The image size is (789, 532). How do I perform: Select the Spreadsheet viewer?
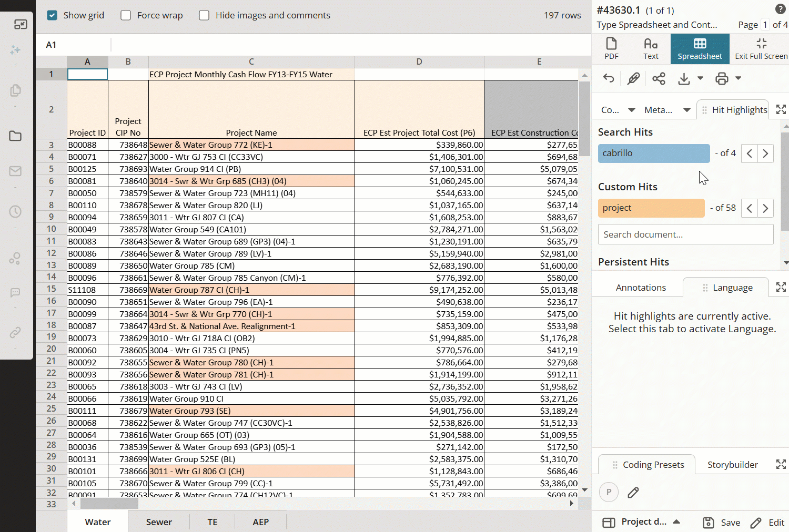[x=700, y=48]
